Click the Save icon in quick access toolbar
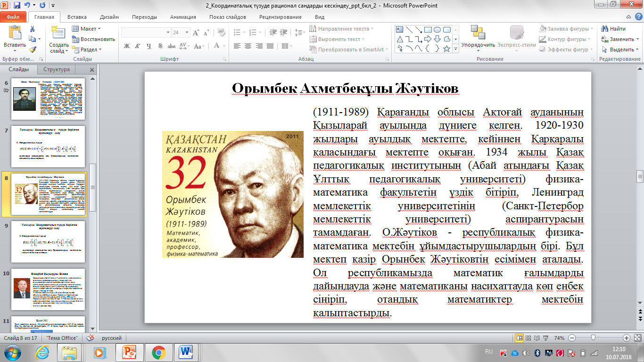Image resolution: width=644 pixels, height=362 pixels. (x=17, y=6)
